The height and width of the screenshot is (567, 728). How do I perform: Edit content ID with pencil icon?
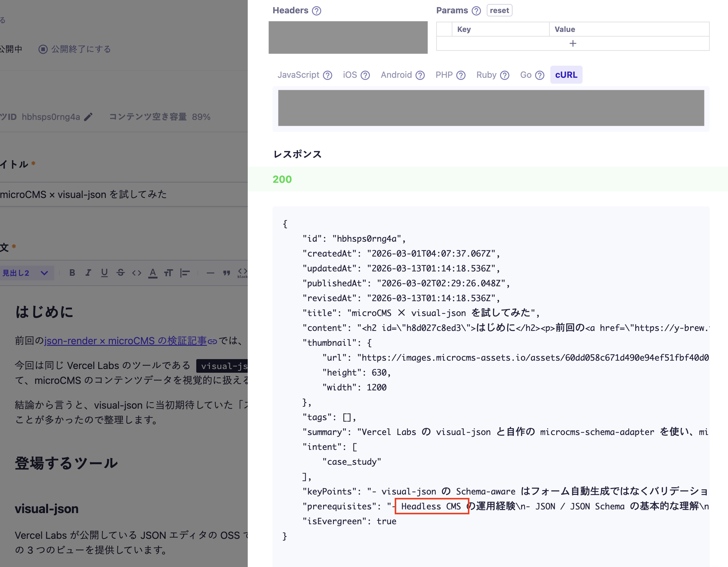(88, 117)
